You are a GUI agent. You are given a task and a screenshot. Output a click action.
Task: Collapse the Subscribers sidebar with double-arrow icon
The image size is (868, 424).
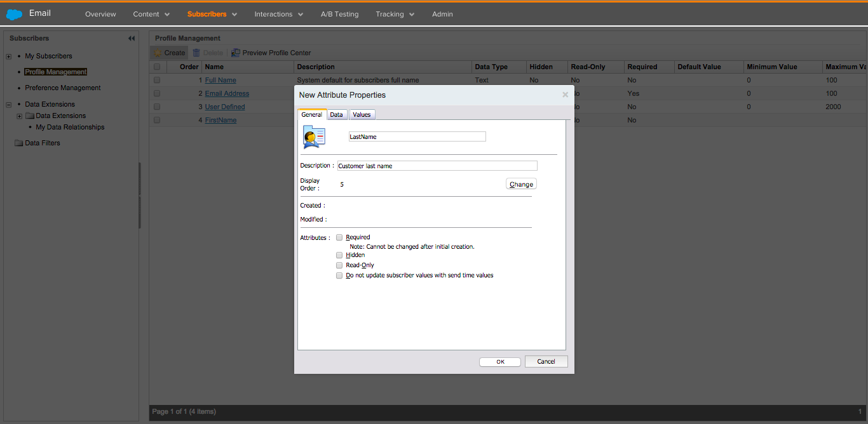132,39
